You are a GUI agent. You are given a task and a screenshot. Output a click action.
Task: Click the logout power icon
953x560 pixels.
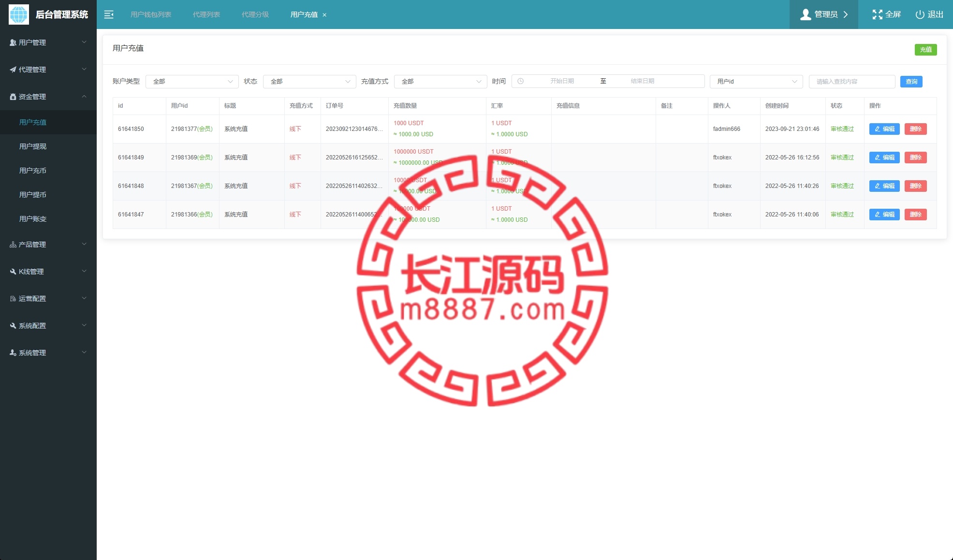[x=920, y=14]
